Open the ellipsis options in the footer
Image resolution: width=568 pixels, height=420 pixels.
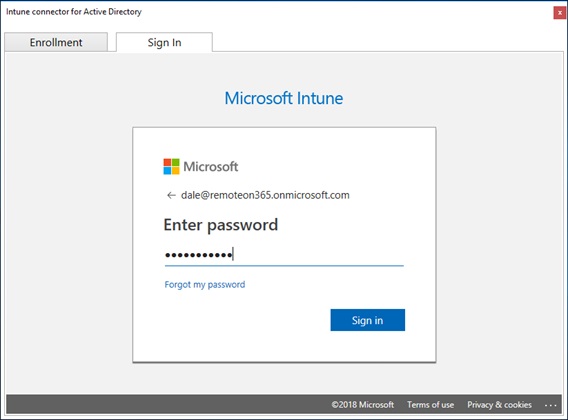point(550,405)
